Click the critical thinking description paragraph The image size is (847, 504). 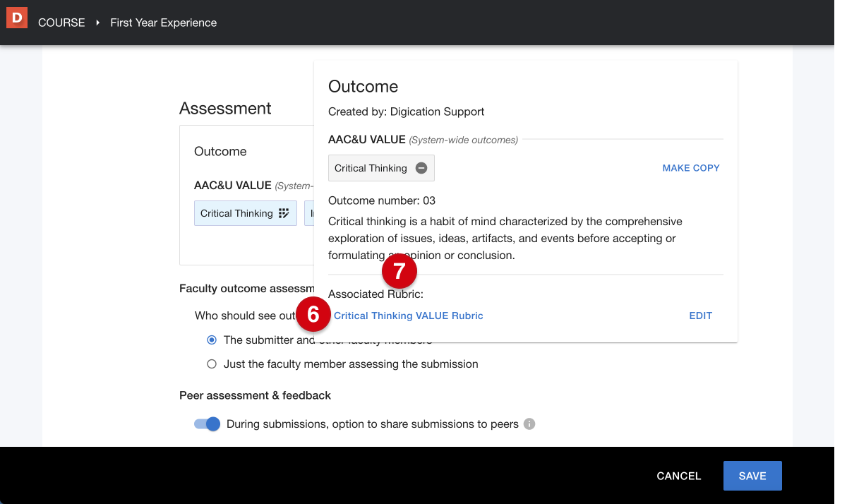pos(505,239)
